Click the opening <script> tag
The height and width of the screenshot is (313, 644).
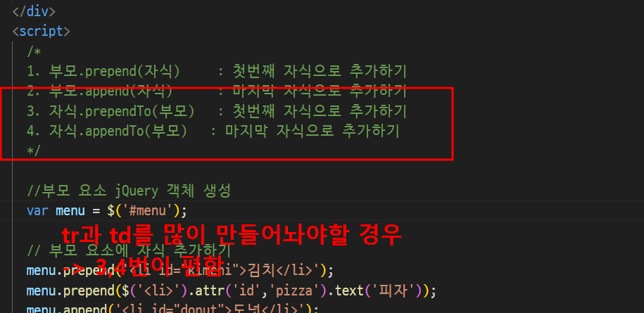(x=41, y=31)
